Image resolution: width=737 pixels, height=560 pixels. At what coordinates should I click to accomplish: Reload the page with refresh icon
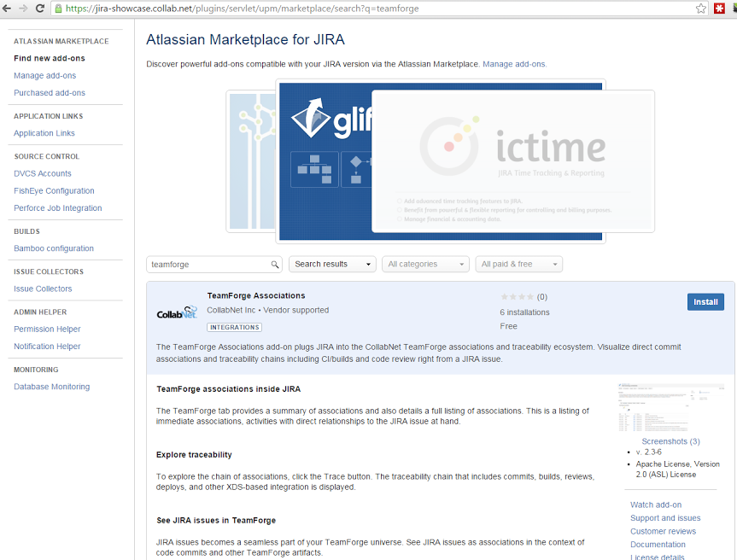tap(40, 8)
